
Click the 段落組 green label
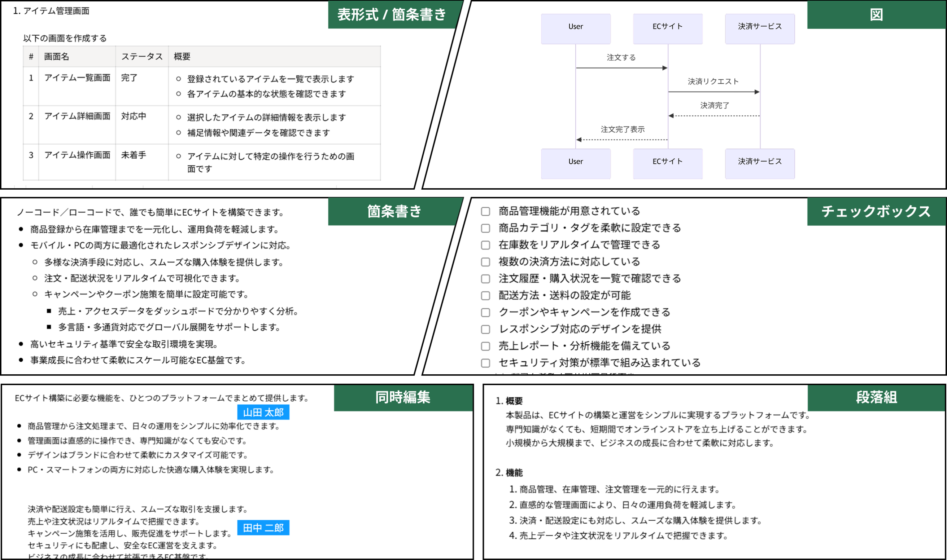click(876, 397)
